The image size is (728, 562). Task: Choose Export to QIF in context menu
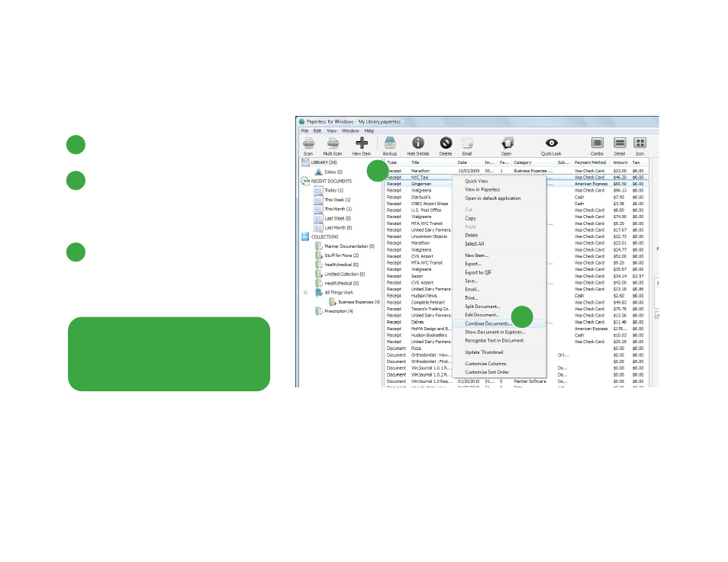click(x=499, y=272)
